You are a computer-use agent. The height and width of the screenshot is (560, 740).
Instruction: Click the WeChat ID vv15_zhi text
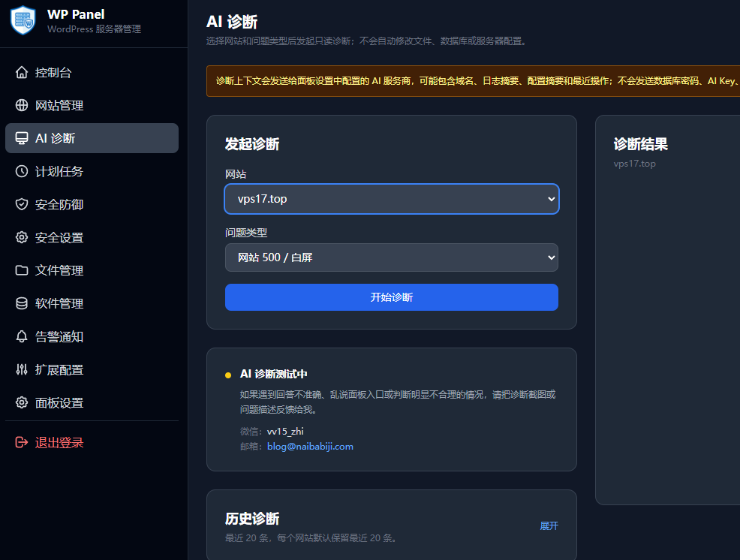click(x=285, y=431)
